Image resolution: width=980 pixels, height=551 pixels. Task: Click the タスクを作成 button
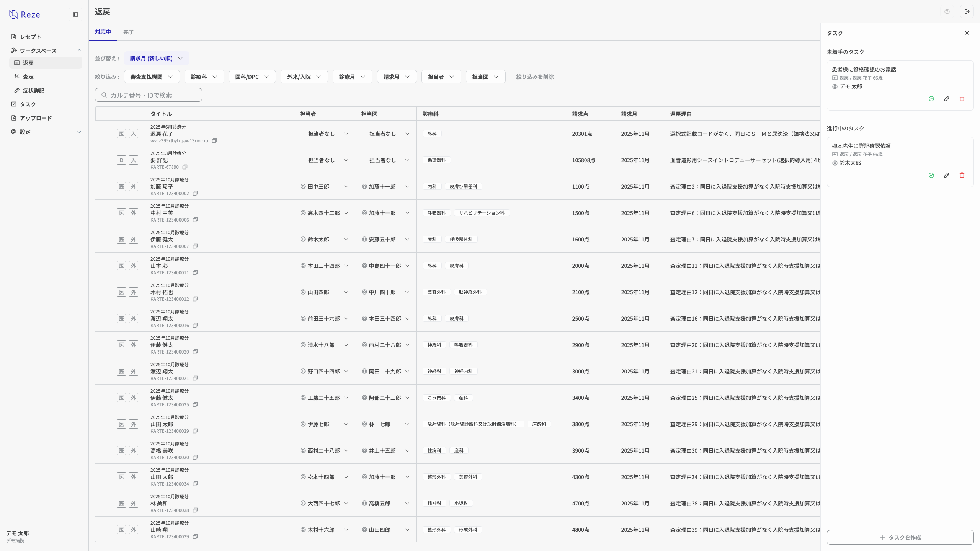900,537
